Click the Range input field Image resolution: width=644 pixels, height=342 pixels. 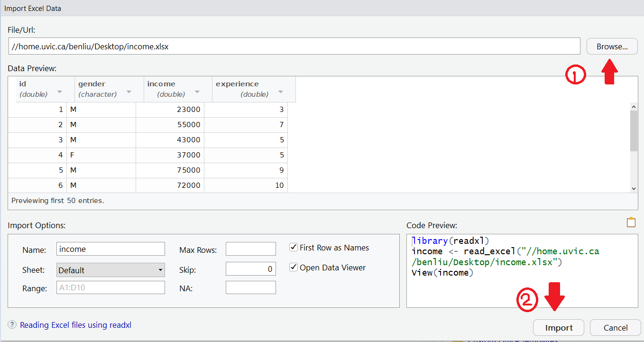click(110, 287)
